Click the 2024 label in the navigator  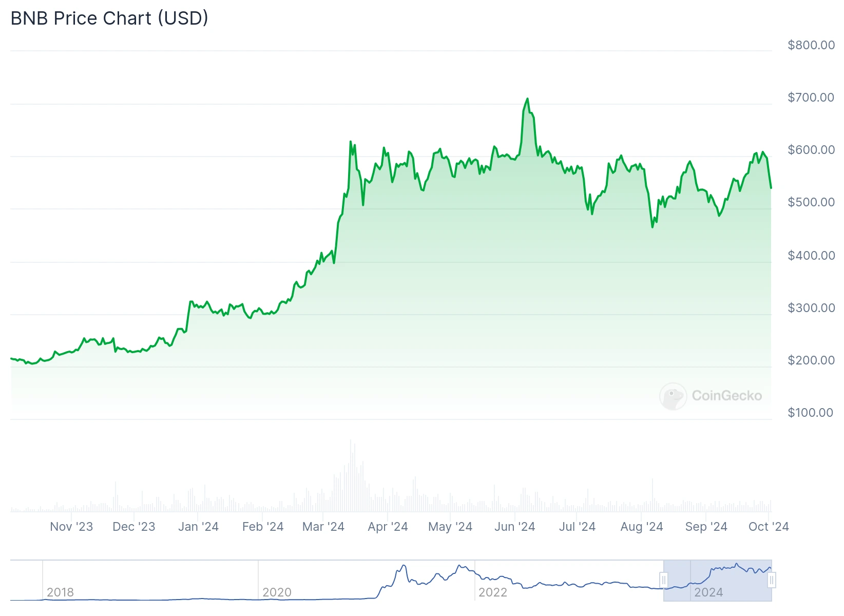click(708, 592)
